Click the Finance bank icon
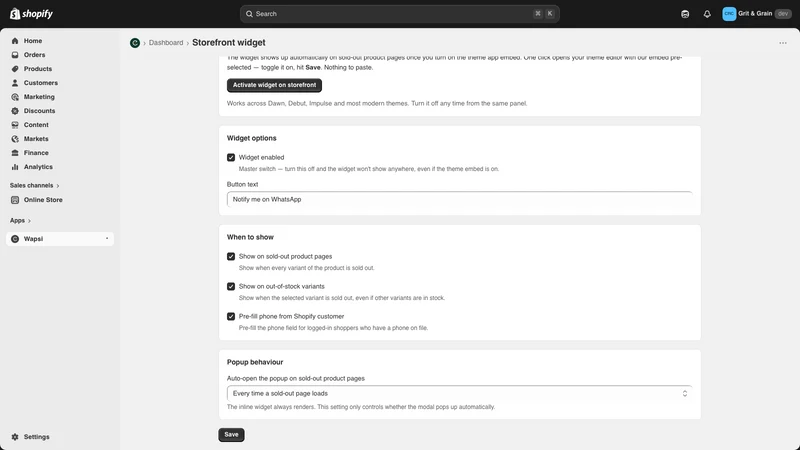Viewport: 800px width, 450px height. [x=15, y=153]
